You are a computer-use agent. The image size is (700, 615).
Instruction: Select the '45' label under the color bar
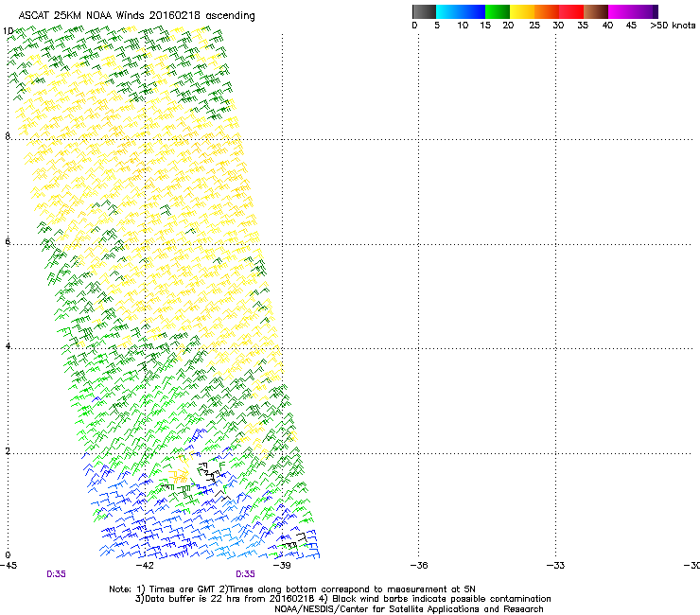coord(631,26)
